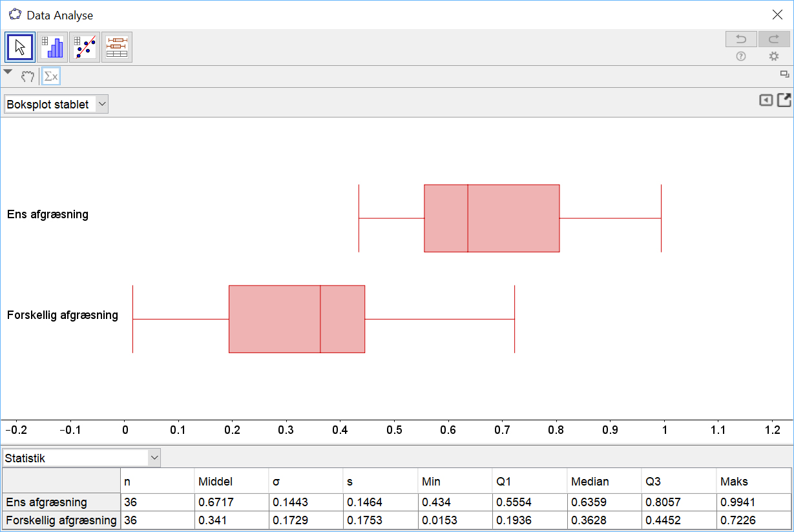
Task: Click the undo arrow button
Action: click(x=741, y=39)
